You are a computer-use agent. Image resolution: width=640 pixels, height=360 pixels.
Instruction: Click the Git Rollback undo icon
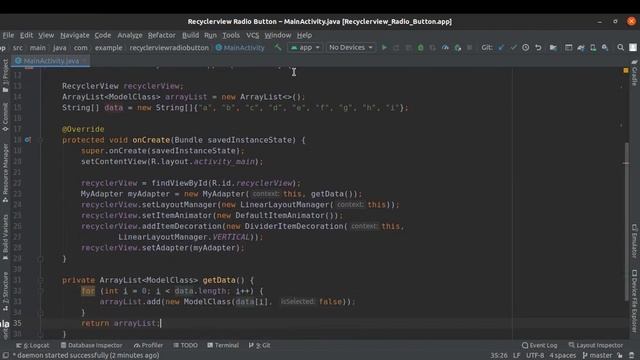[538, 48]
